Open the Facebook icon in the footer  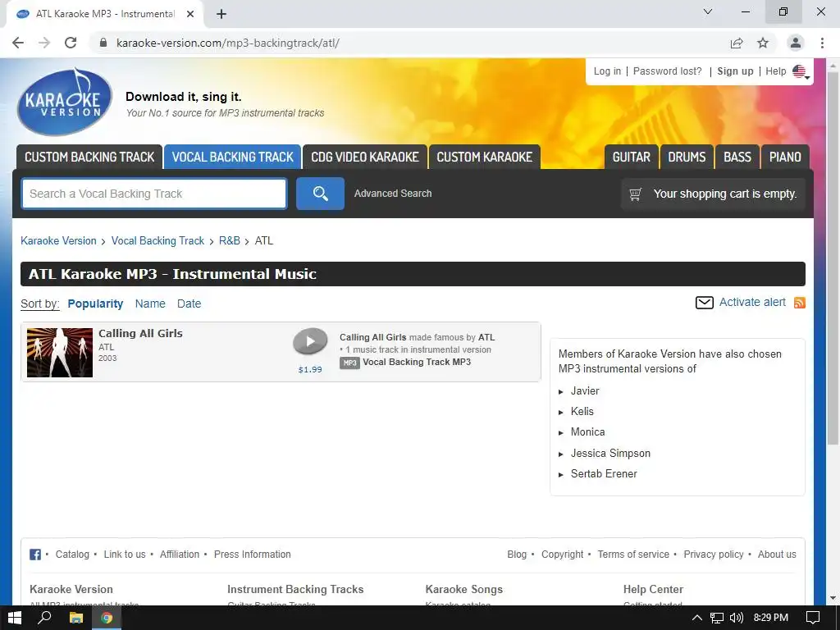click(x=34, y=555)
